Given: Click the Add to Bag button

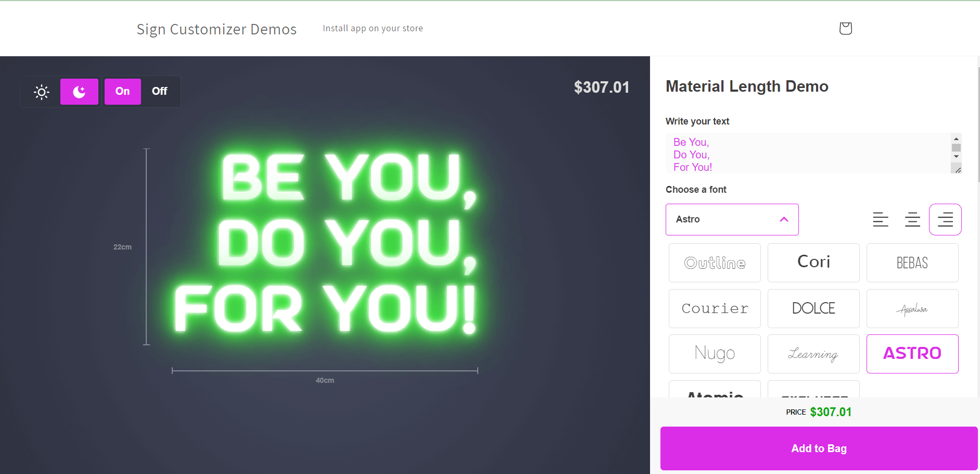Looking at the screenshot, I should point(819,448).
